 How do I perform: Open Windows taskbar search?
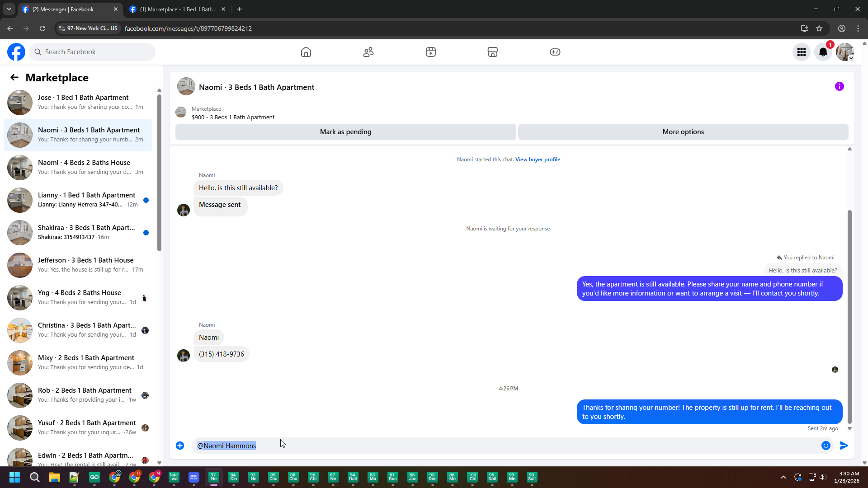(x=34, y=478)
